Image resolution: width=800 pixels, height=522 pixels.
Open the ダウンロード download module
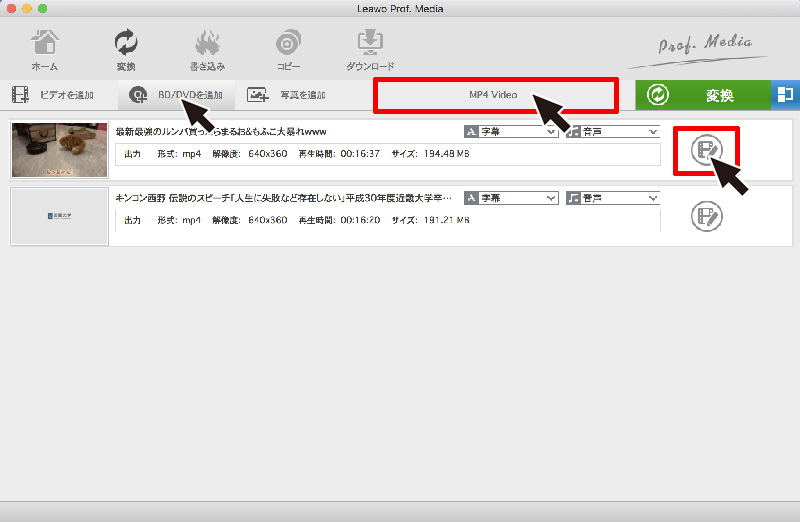370,50
